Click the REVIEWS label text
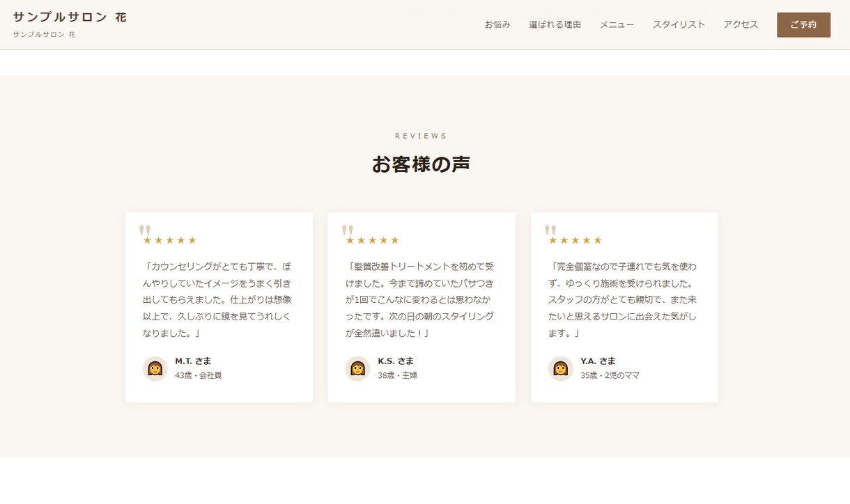This screenshot has height=504, width=850. 421,136
